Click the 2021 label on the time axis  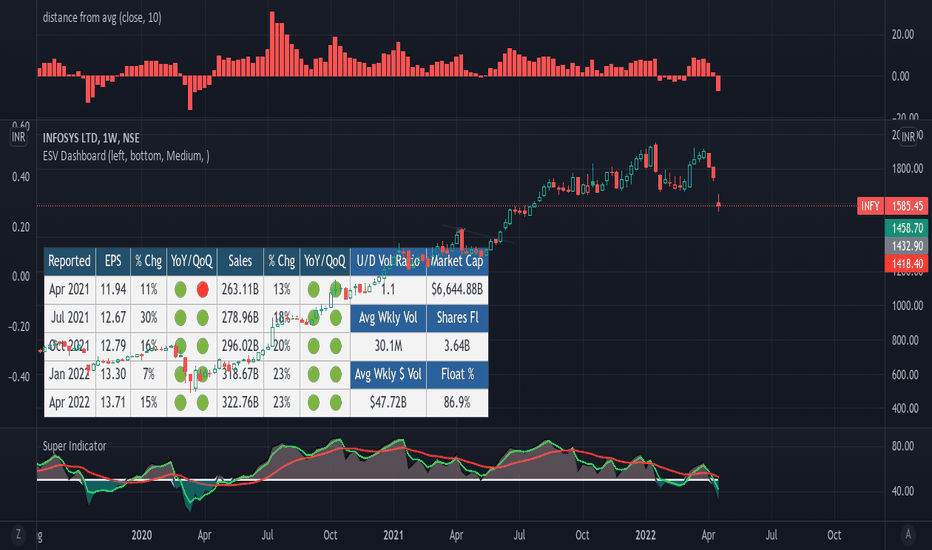pos(393,535)
